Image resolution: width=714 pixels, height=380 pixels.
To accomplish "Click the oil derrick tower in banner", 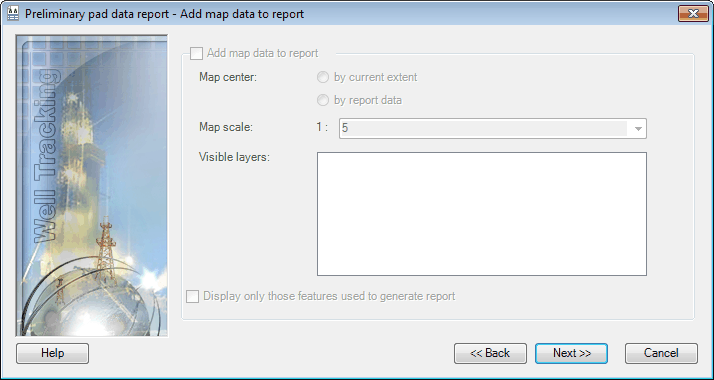I will (105, 250).
